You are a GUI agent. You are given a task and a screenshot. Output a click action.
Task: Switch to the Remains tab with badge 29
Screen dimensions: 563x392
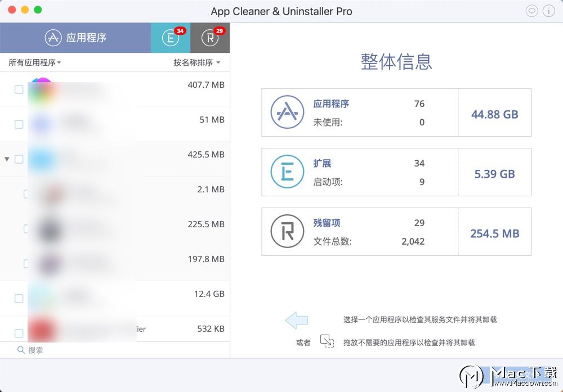tap(210, 38)
